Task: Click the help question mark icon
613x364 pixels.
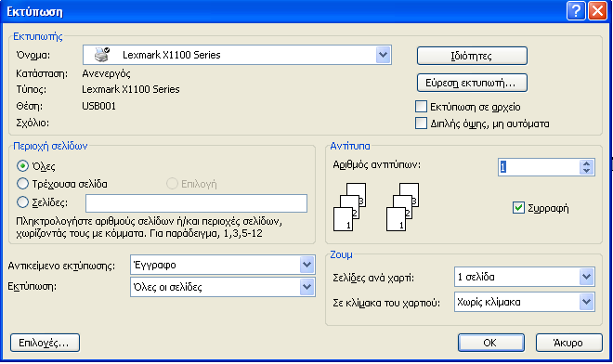Action: (576, 10)
